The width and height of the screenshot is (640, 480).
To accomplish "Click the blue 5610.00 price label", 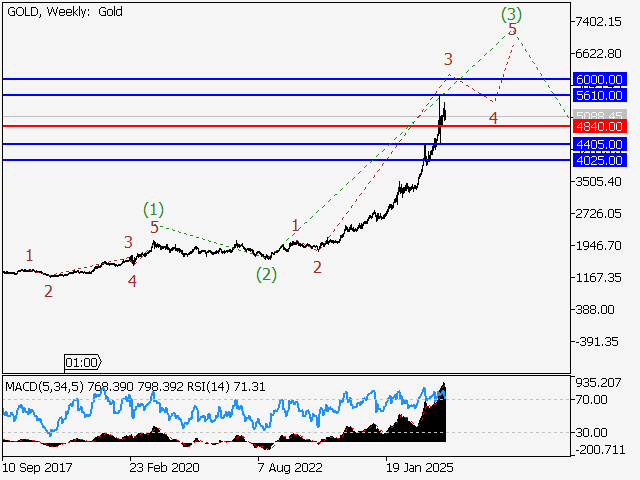I will (x=599, y=95).
